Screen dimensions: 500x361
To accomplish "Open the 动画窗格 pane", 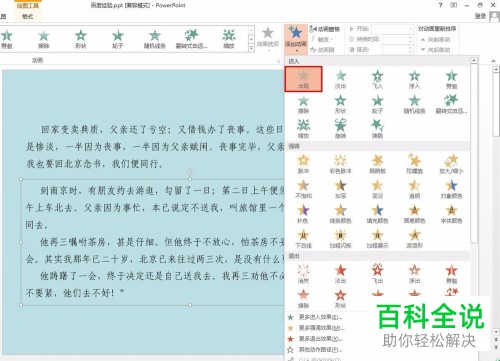I will point(324,29).
